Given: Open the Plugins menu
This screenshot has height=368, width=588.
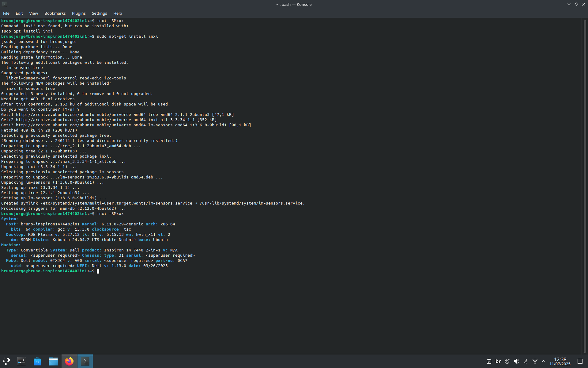Looking at the screenshot, I should (x=79, y=13).
